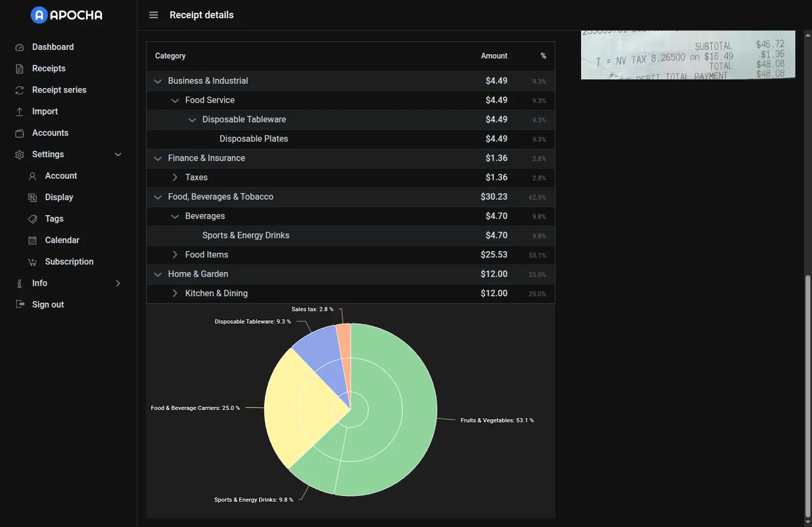
Task: Open the Accounts section
Action: (50, 133)
